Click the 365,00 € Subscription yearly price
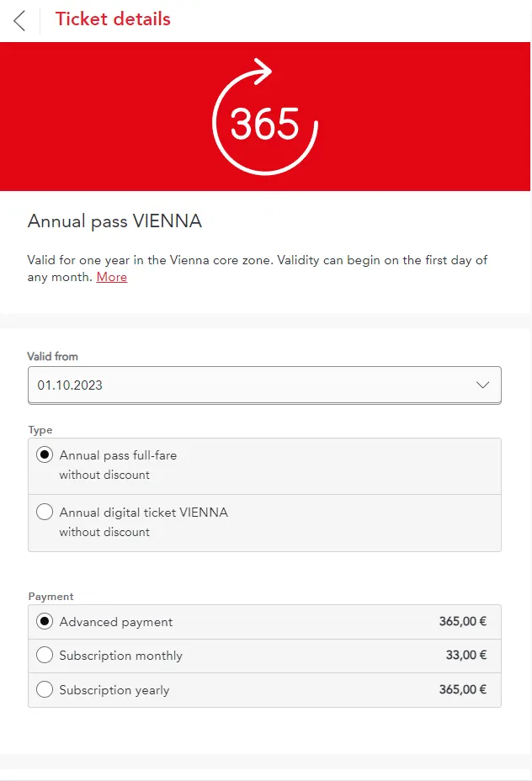The image size is (532, 781). [x=462, y=690]
